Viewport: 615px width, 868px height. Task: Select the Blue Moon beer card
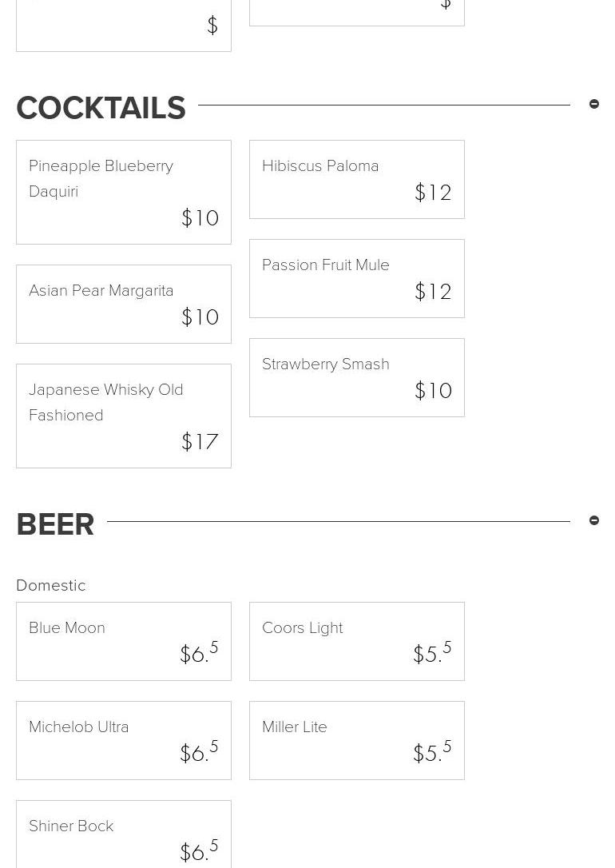(124, 641)
